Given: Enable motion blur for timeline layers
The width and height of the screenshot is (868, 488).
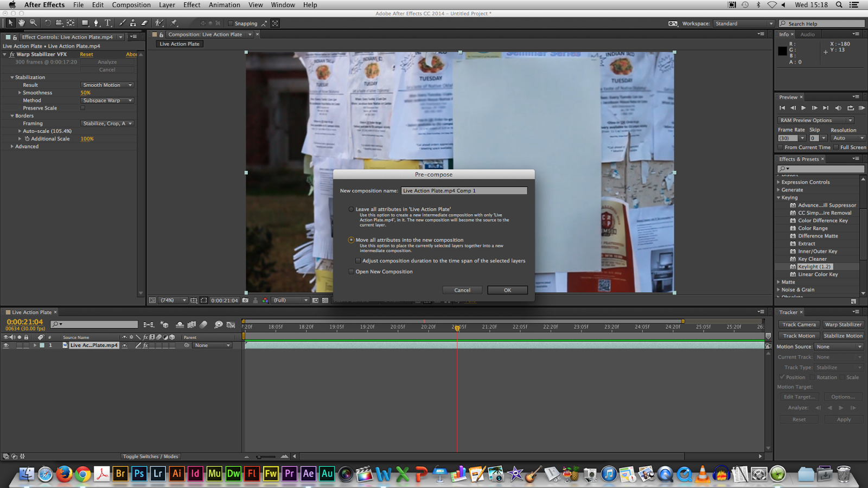Looking at the screenshot, I should 204,324.
